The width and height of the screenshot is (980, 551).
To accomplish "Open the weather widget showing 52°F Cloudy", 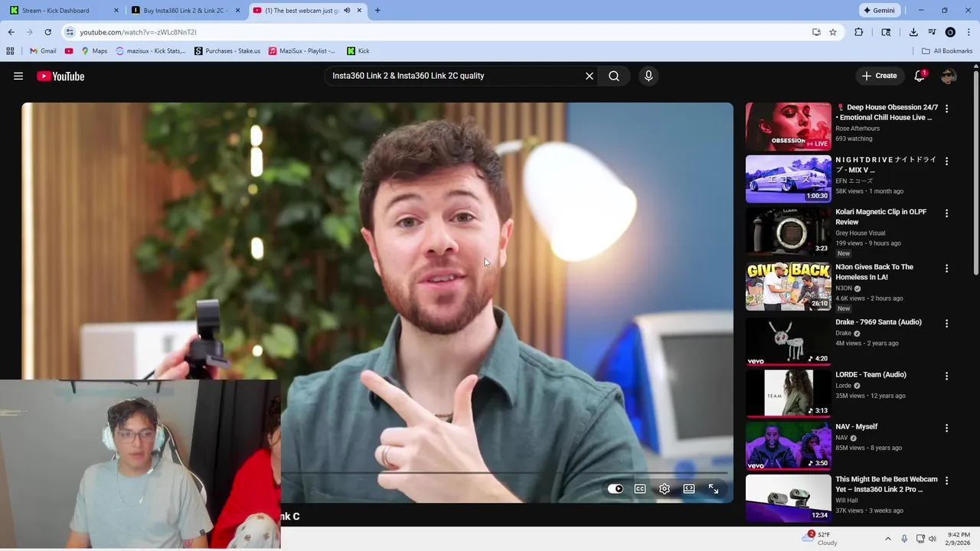I will tap(819, 539).
